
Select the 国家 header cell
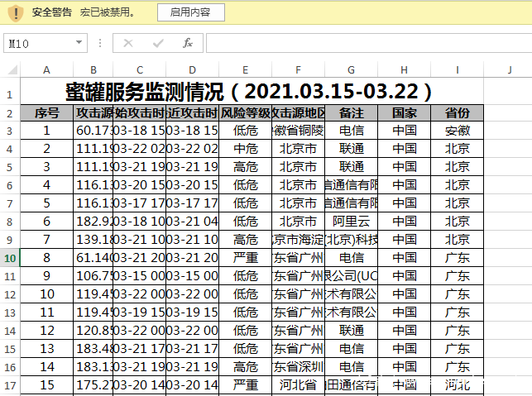[404, 113]
